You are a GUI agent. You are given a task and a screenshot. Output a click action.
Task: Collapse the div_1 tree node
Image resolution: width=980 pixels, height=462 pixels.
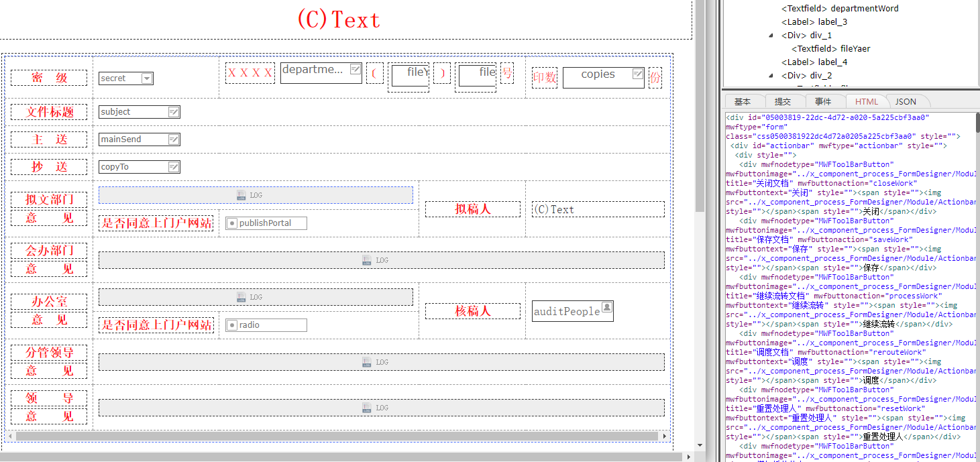(x=771, y=35)
